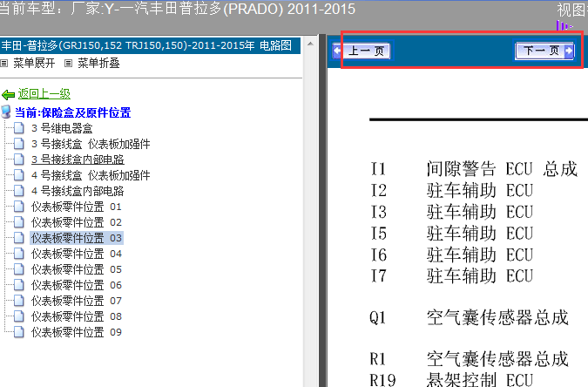588x387 pixels.
Task: Click page icon beside 仪表板零件位置 02
Action: click(x=19, y=222)
